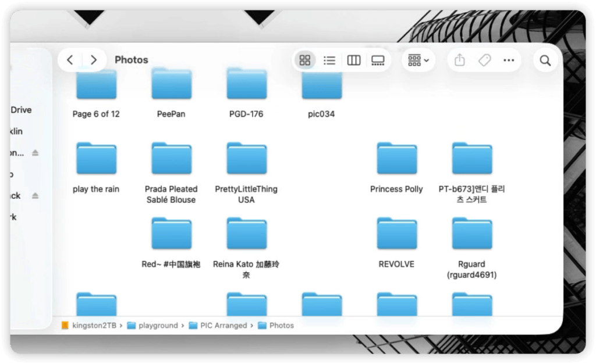Select the PeePan folder

click(172, 84)
